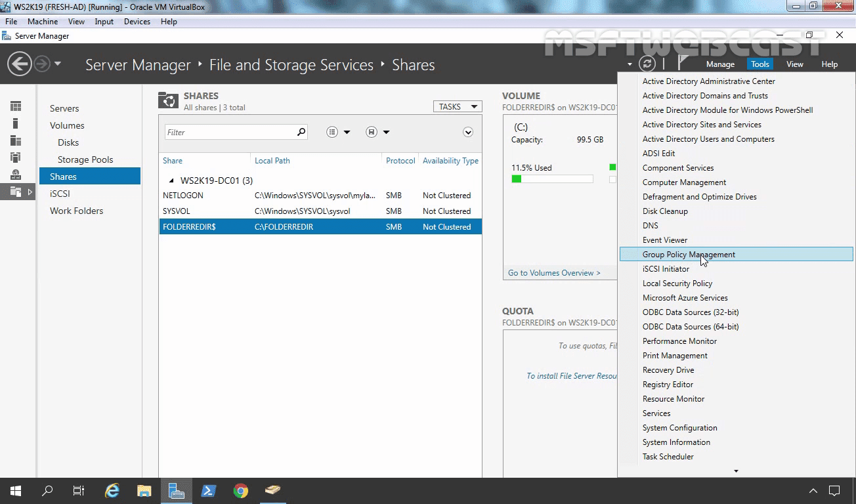
Task: Select Storage Pools in navigation pane
Action: click(85, 159)
